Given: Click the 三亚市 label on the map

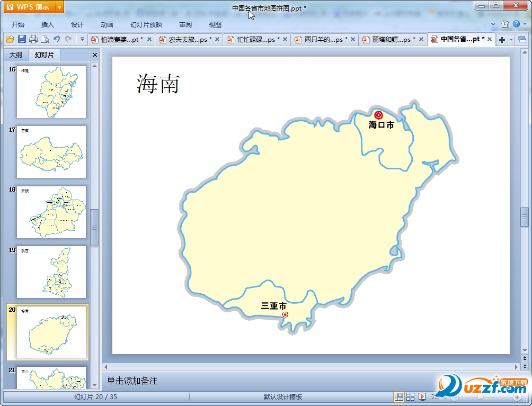Looking at the screenshot, I should (x=273, y=305).
